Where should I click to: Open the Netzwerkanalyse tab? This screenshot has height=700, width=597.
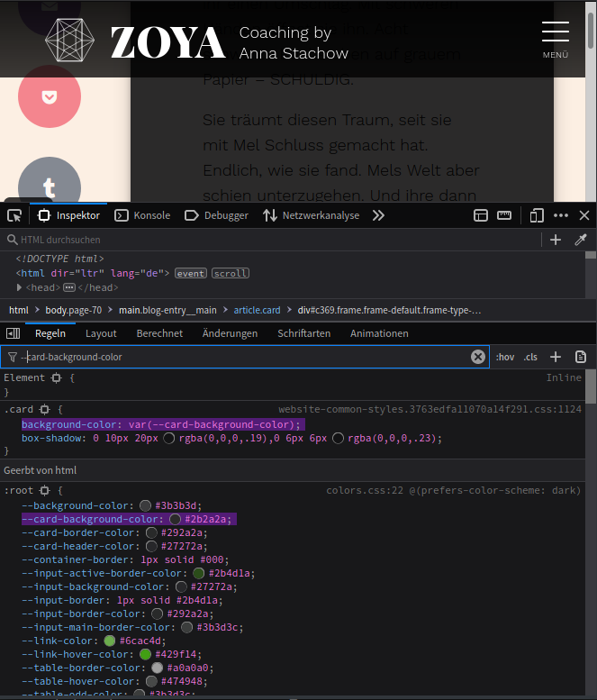(311, 215)
